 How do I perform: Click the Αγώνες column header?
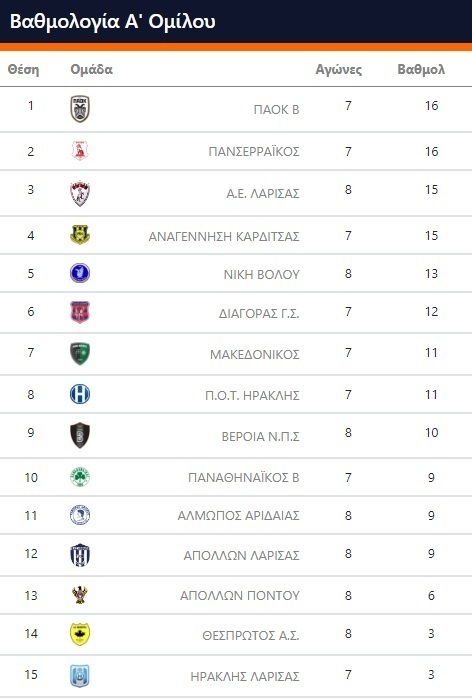click(x=339, y=70)
